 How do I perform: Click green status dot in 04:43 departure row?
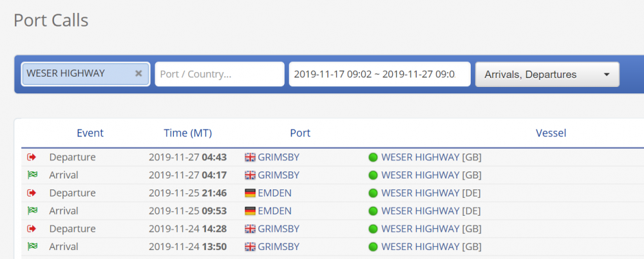pos(373,157)
